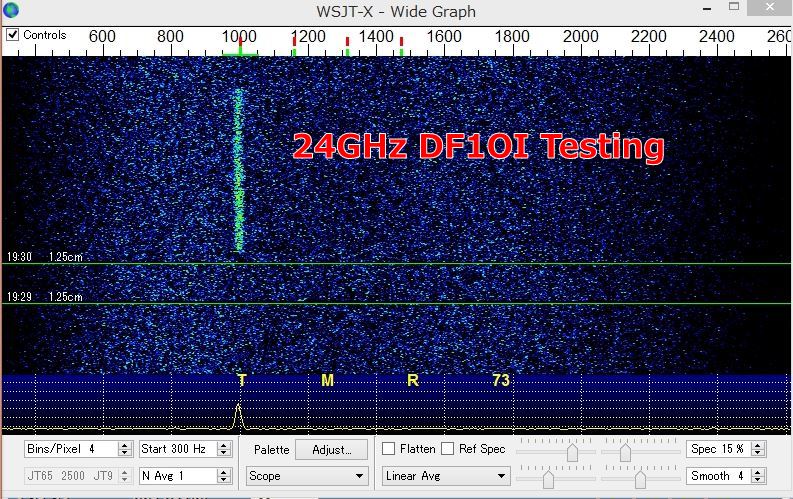Click the spectrum peak under T label
The width and height of the screenshot is (793, 499).
click(239, 416)
